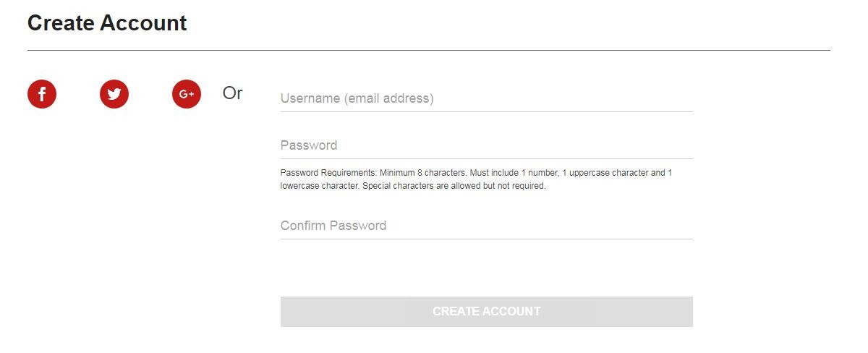Screen dimensions: 868x353
Task: Submit the form via the gray button
Action: (486, 312)
